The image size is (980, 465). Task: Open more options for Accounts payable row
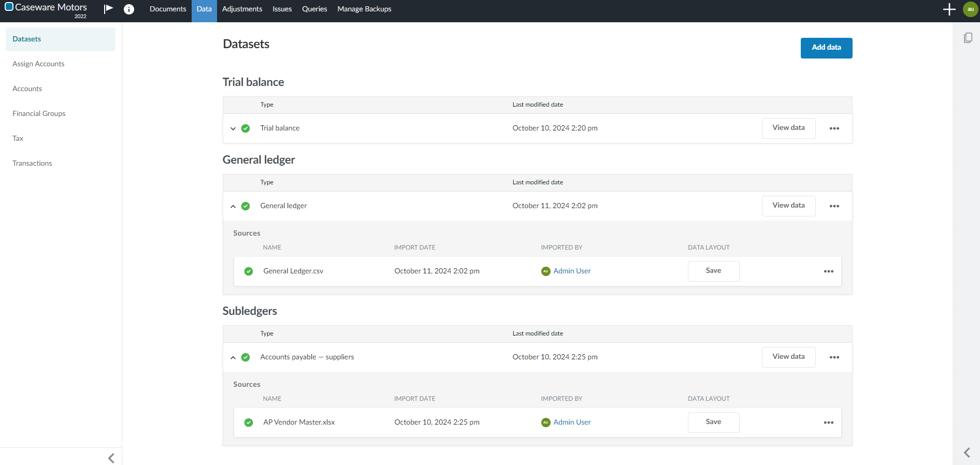pos(834,357)
